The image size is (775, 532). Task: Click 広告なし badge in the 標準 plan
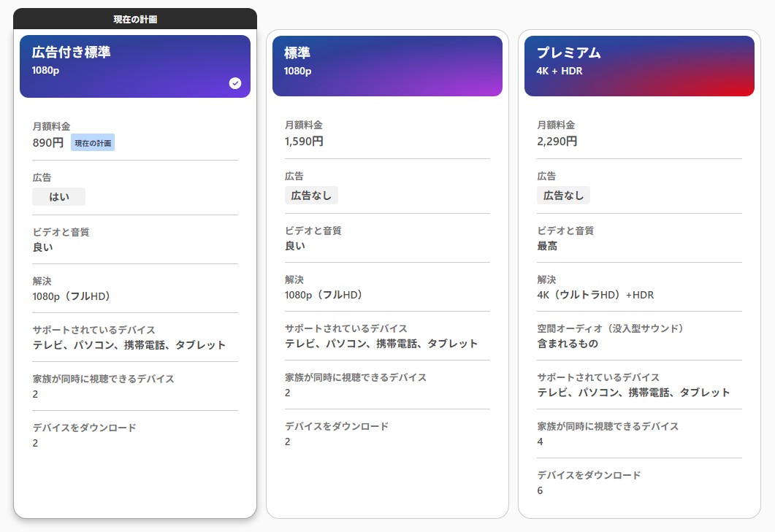coord(311,196)
